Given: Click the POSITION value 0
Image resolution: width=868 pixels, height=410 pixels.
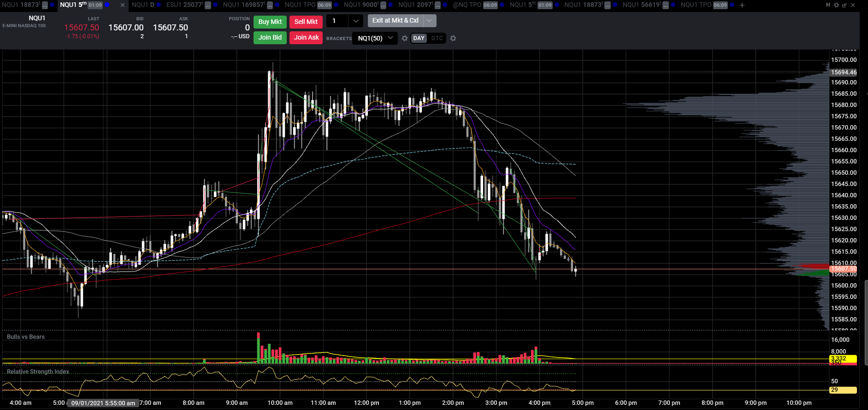Looking at the screenshot, I should (x=247, y=28).
